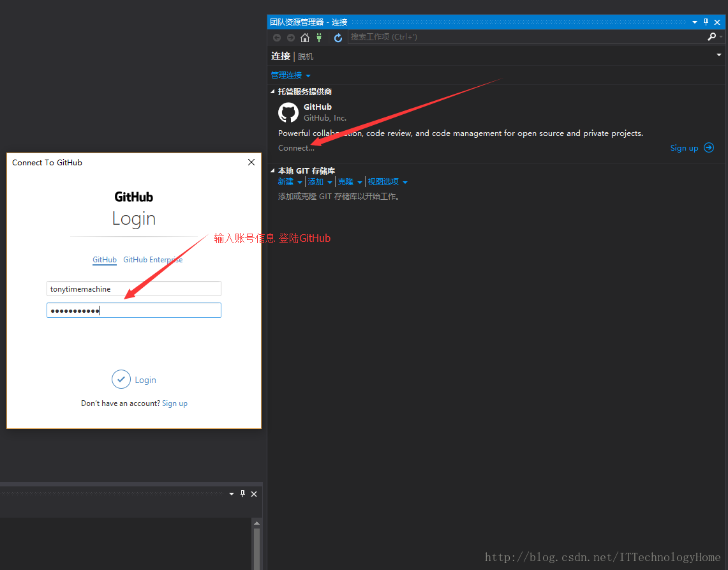Refresh Team Explorer with the refresh icon

[x=338, y=38]
